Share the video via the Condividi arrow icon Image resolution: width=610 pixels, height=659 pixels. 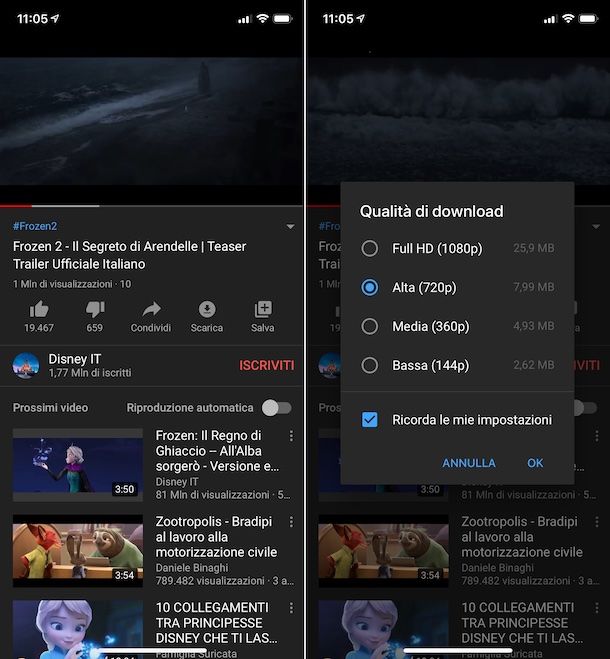coord(151,310)
